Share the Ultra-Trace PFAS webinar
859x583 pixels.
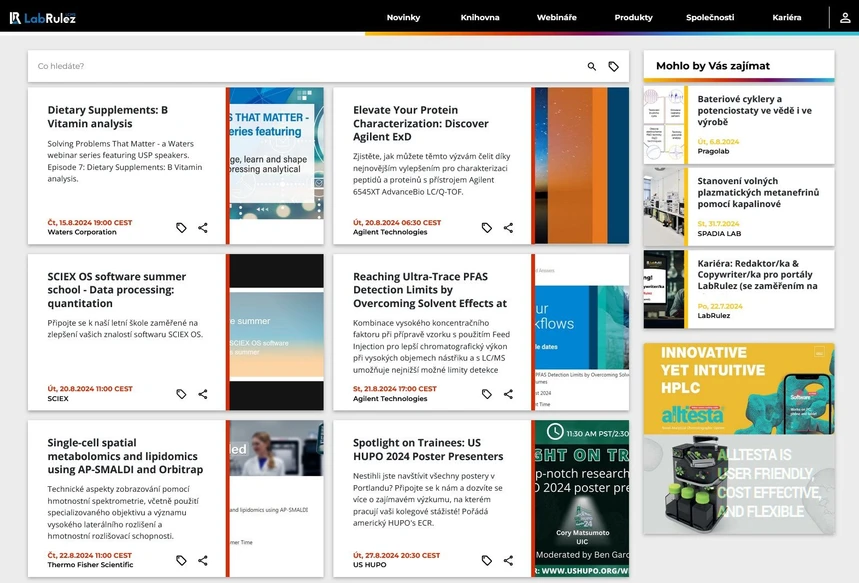coord(508,394)
